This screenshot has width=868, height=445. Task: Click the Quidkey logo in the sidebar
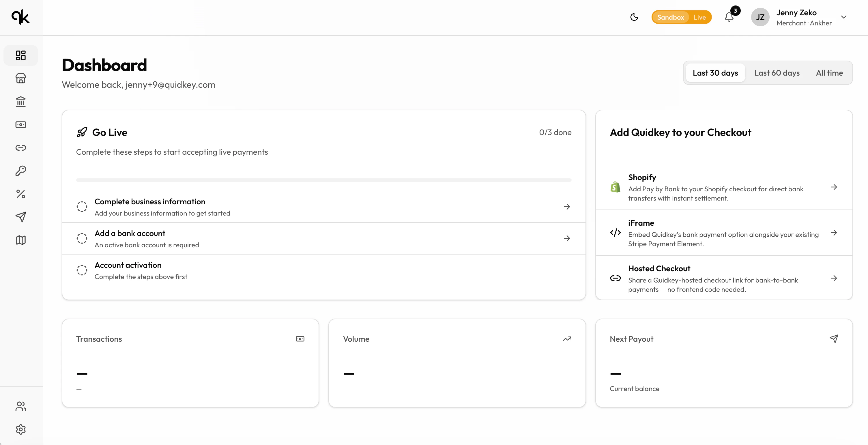20,17
